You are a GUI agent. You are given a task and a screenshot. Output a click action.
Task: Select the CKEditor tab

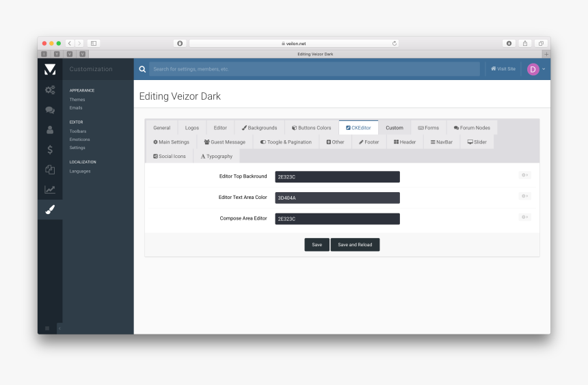358,128
